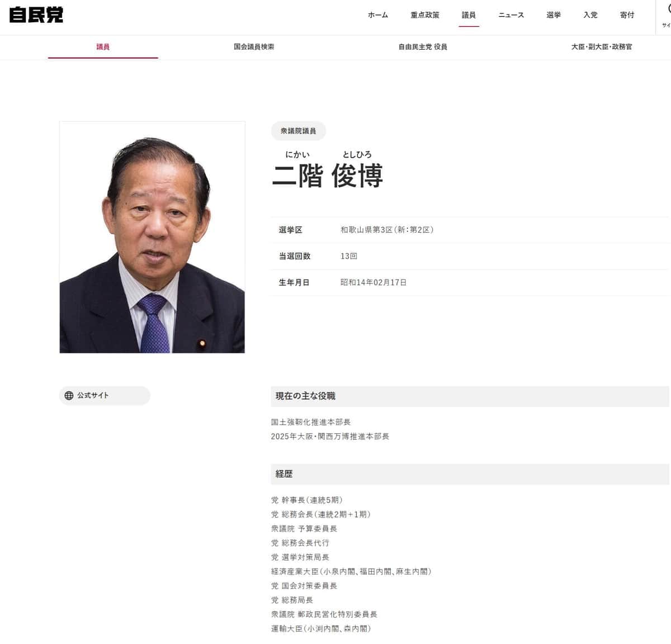Select the 選挙 menu item

553,16
